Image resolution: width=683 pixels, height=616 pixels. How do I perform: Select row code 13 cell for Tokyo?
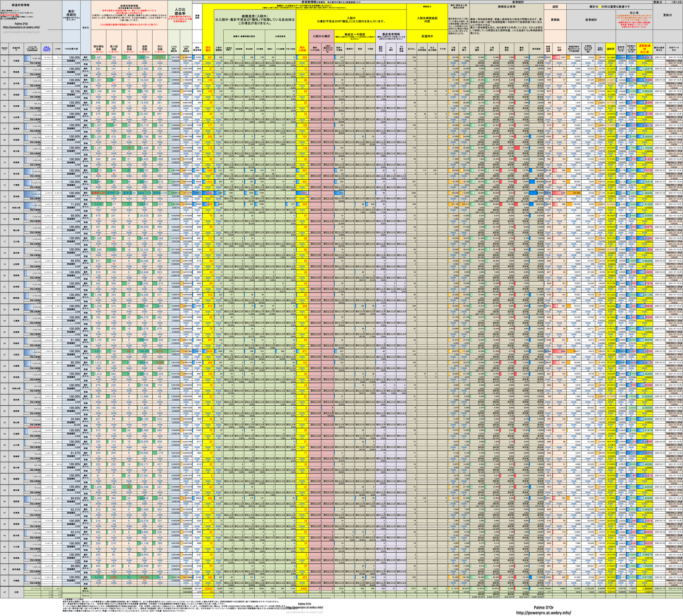[x=5, y=196]
